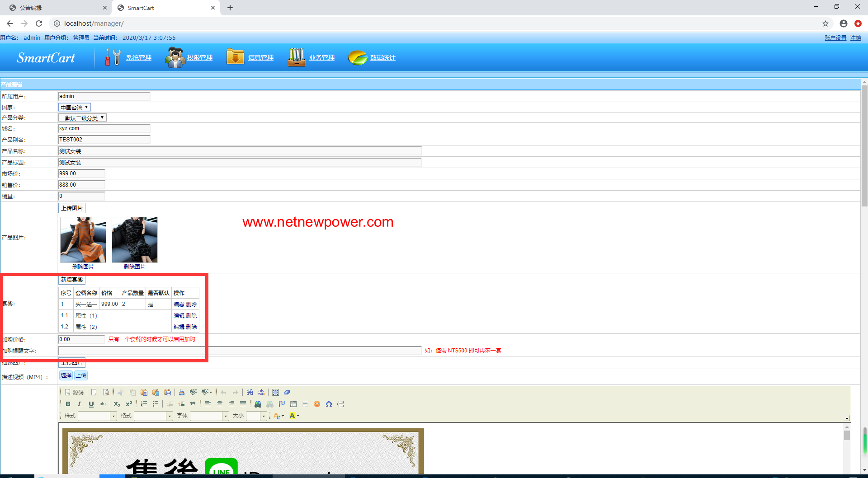Open the text color picker
Image resolution: width=868 pixels, height=478 pixels.
tap(278, 416)
